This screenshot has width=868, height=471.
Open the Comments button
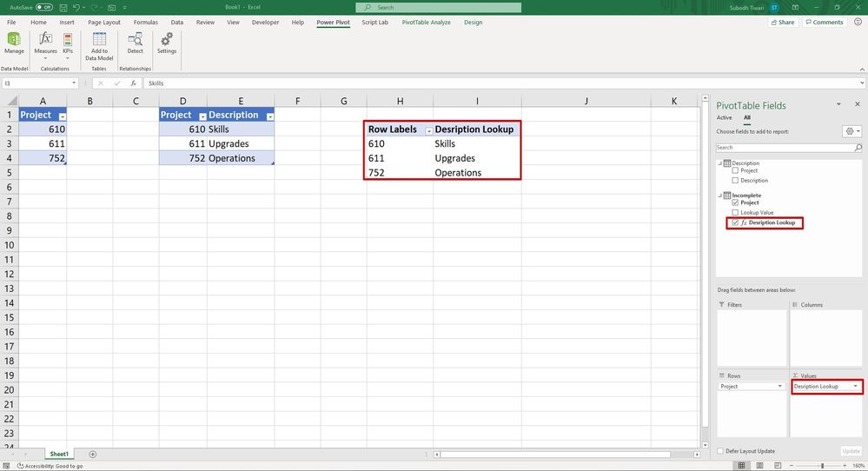825,22
